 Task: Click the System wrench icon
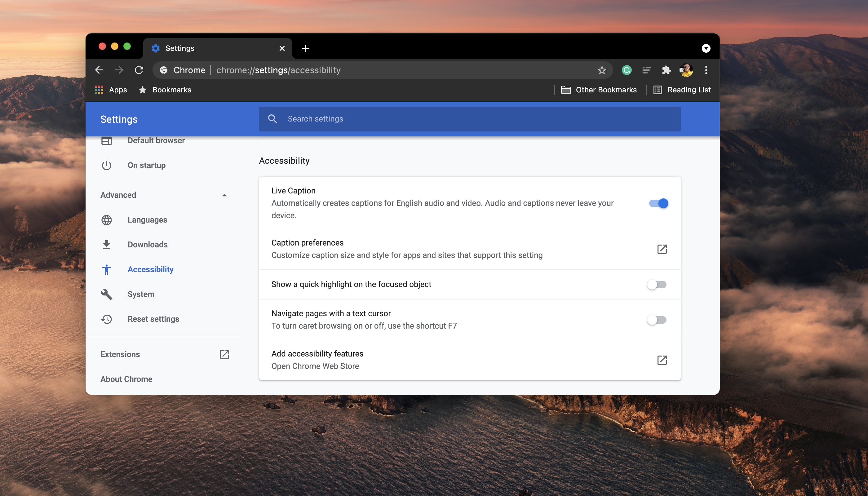pos(107,294)
